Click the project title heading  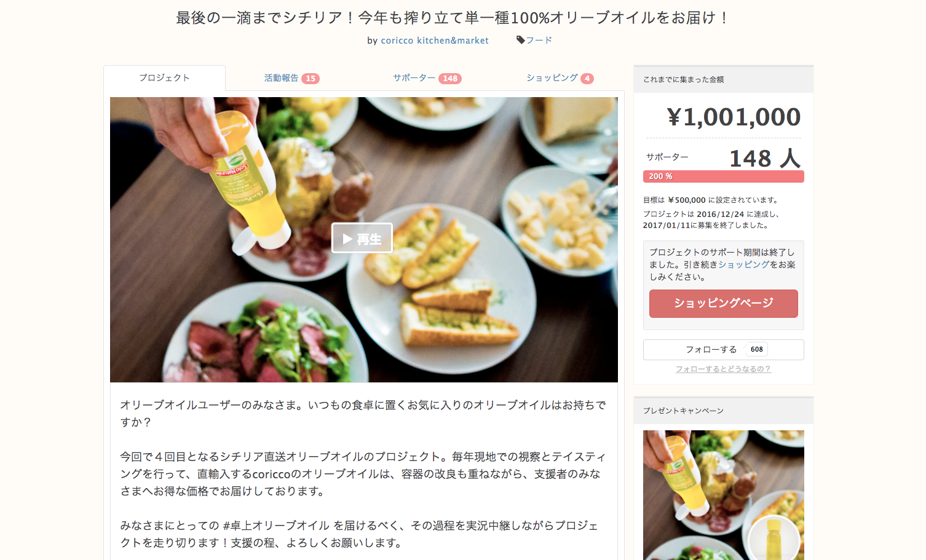pos(453,18)
